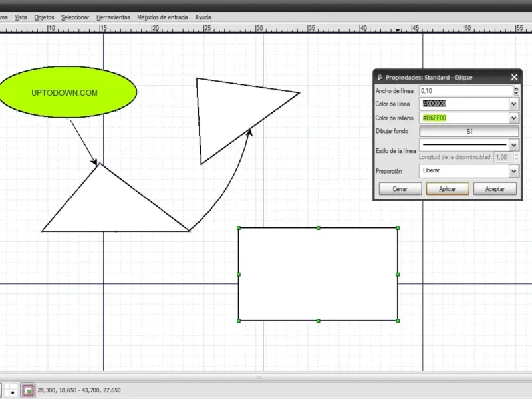Viewport: 532px width, 399px height.
Task: Click the #B6FF00 fill color value
Action: [434, 118]
